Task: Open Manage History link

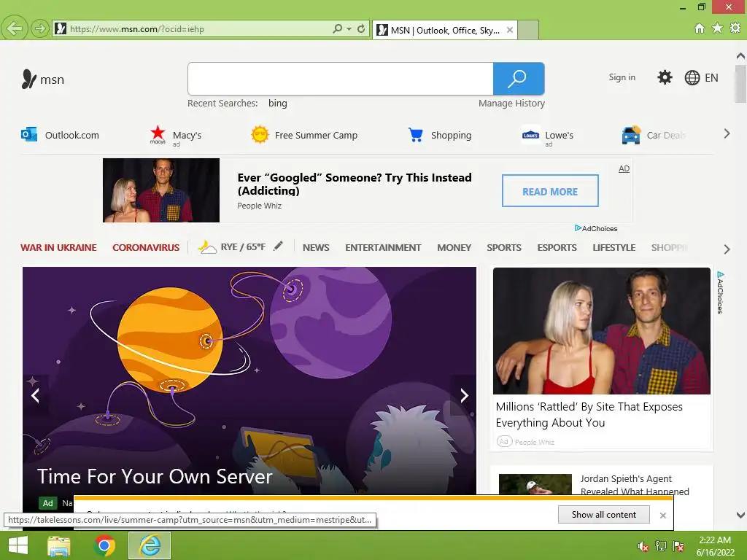Action: [511, 104]
